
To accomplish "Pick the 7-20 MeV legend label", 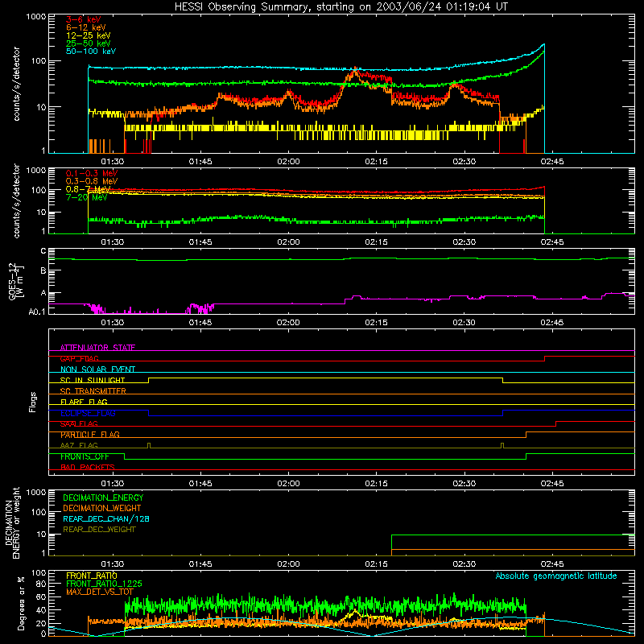I will click(86, 197).
